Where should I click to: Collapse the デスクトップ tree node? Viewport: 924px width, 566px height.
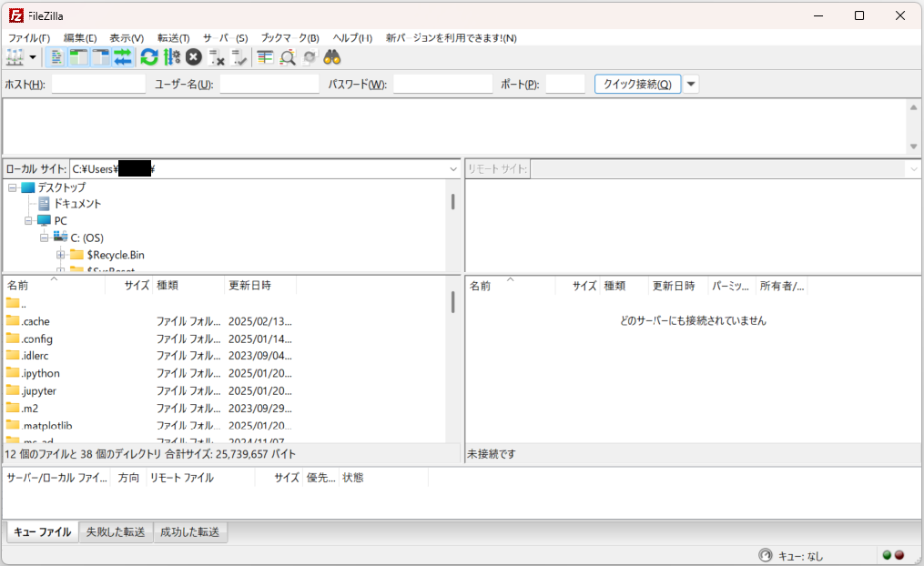13,187
